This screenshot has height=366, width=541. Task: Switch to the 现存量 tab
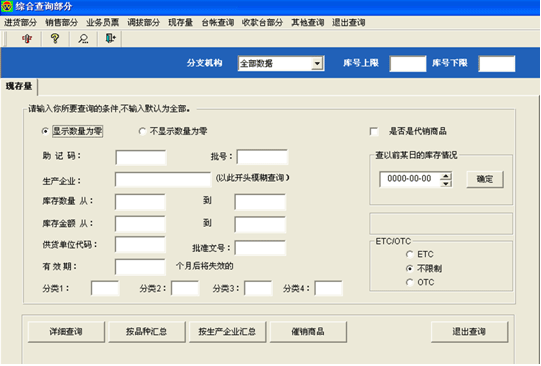tap(19, 87)
